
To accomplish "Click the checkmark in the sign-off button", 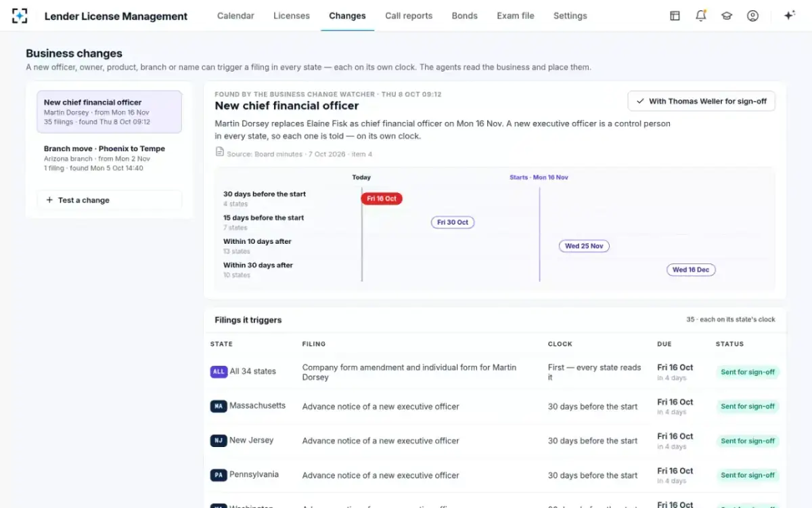I will 640,101.
